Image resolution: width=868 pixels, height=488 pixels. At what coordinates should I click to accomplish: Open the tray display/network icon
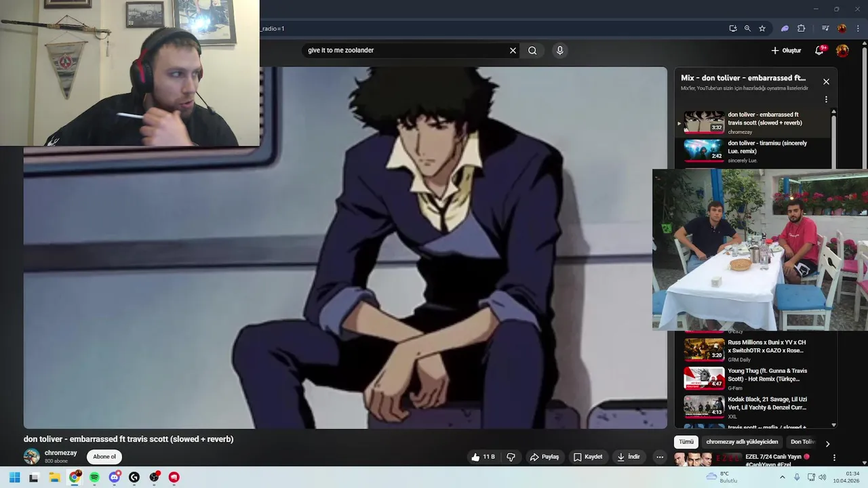click(811, 477)
